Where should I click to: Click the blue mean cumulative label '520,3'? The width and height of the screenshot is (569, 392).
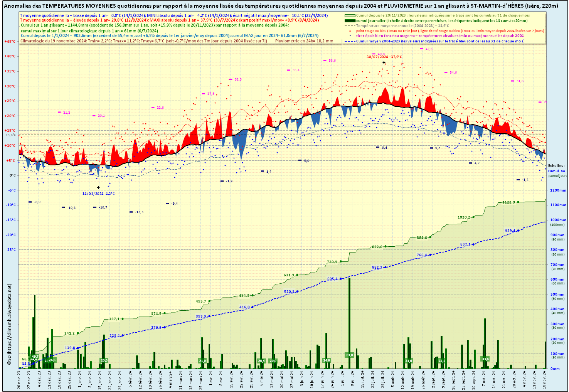point(289,291)
